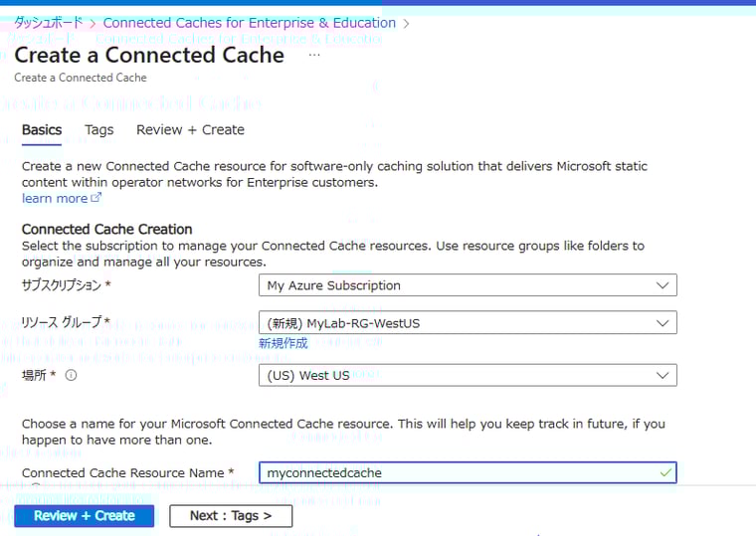Screen dimensions: 756x536
Task: Open the Review + Create tab
Action: pyautogui.click(x=190, y=130)
